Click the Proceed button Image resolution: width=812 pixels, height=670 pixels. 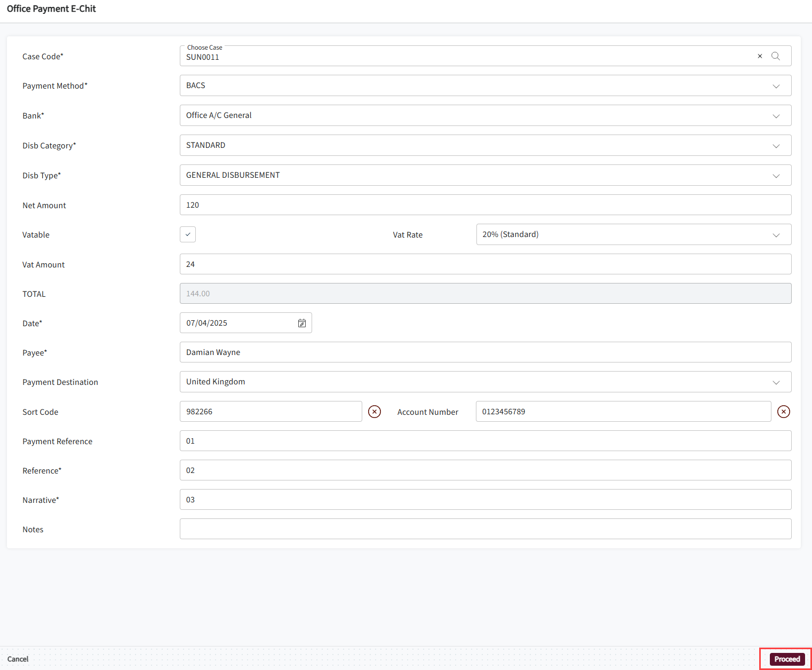[787, 659]
